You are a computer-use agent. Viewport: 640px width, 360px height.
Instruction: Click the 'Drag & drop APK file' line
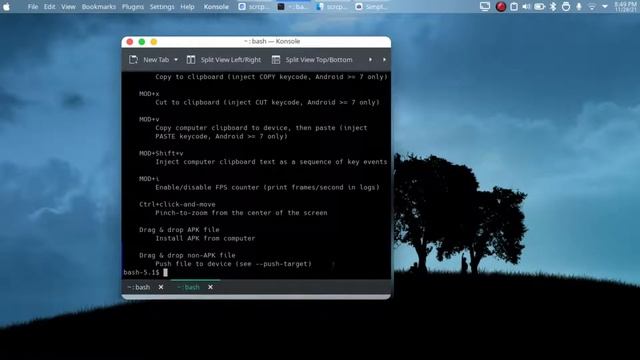(x=179, y=230)
